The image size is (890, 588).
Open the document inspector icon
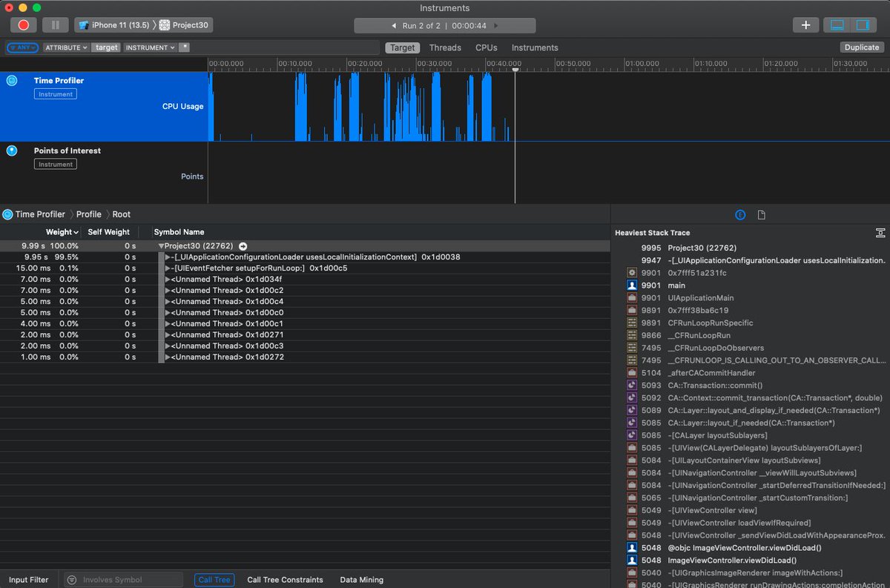coord(762,215)
